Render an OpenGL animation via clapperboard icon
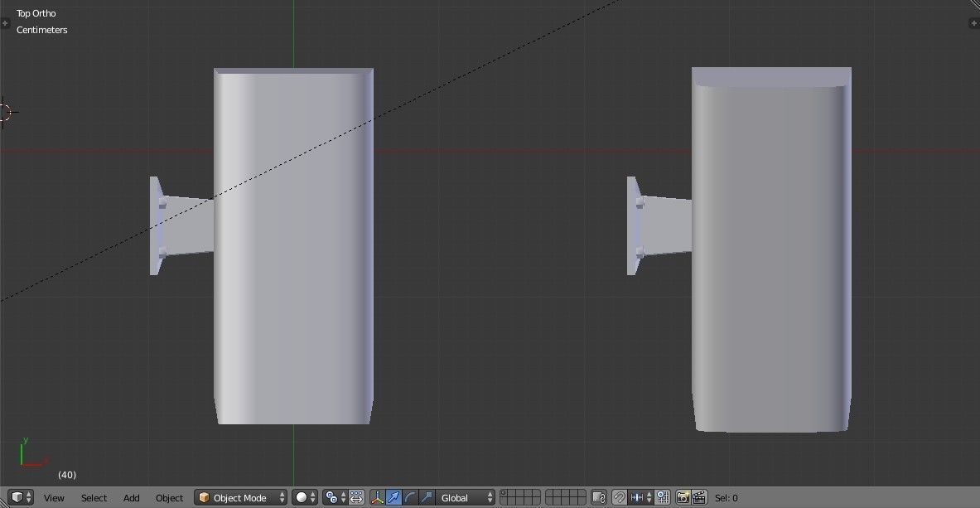Viewport: 980px width, 508px height. point(699,497)
